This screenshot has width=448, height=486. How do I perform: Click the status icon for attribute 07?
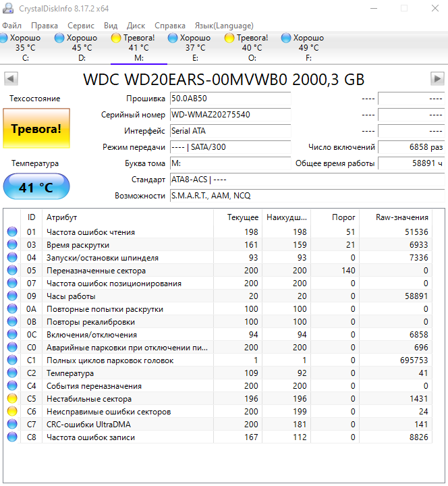pos(12,283)
